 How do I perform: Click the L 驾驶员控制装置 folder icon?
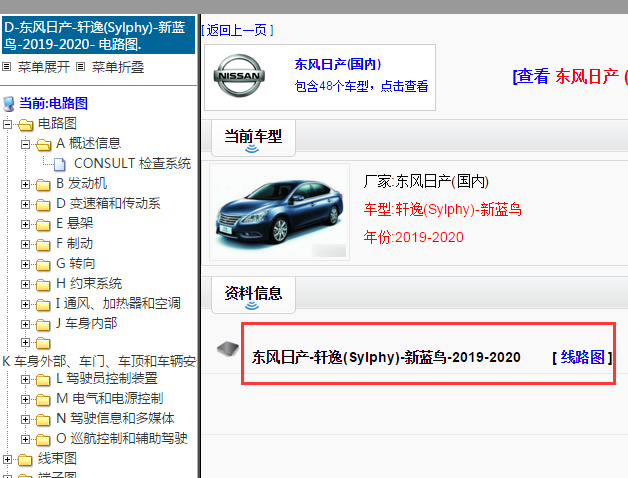click(43, 380)
